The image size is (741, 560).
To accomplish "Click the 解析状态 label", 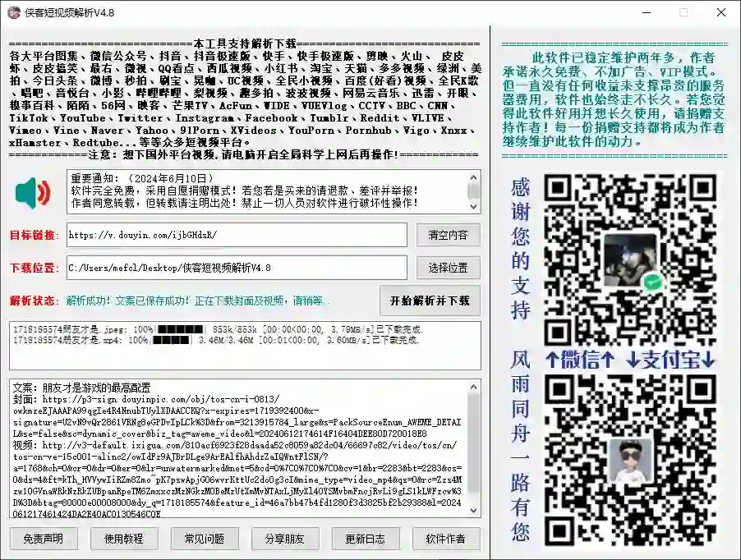I will click(33, 301).
